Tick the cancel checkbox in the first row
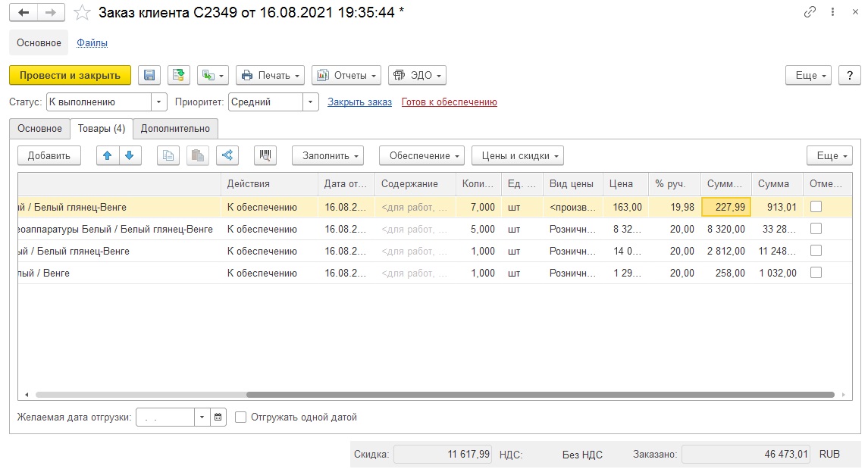Image resolution: width=868 pixels, height=469 pixels. (x=816, y=207)
